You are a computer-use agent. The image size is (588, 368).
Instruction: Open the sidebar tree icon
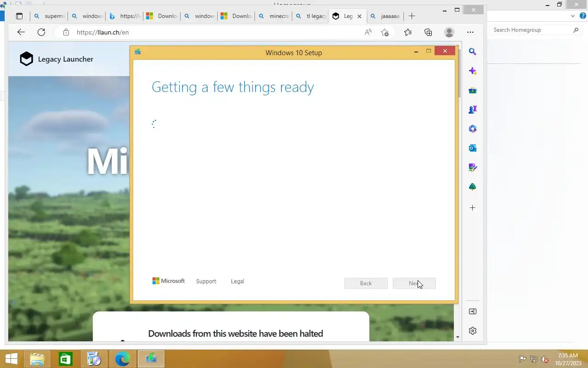(x=472, y=187)
